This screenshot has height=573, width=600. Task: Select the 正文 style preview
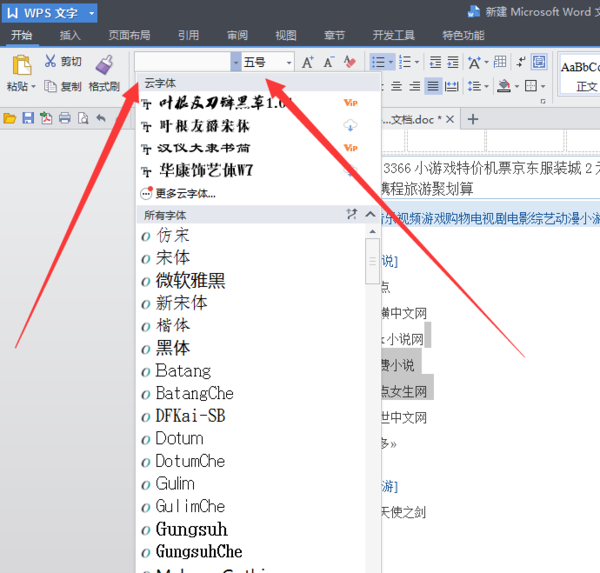point(580,74)
